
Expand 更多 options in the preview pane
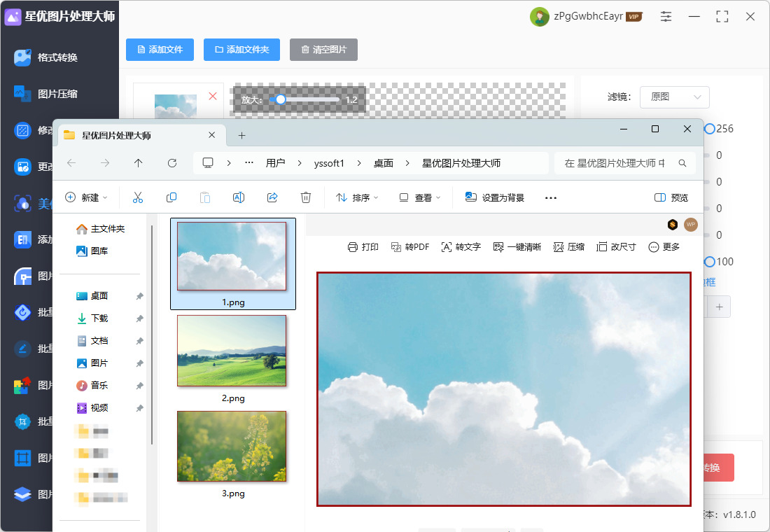click(664, 247)
